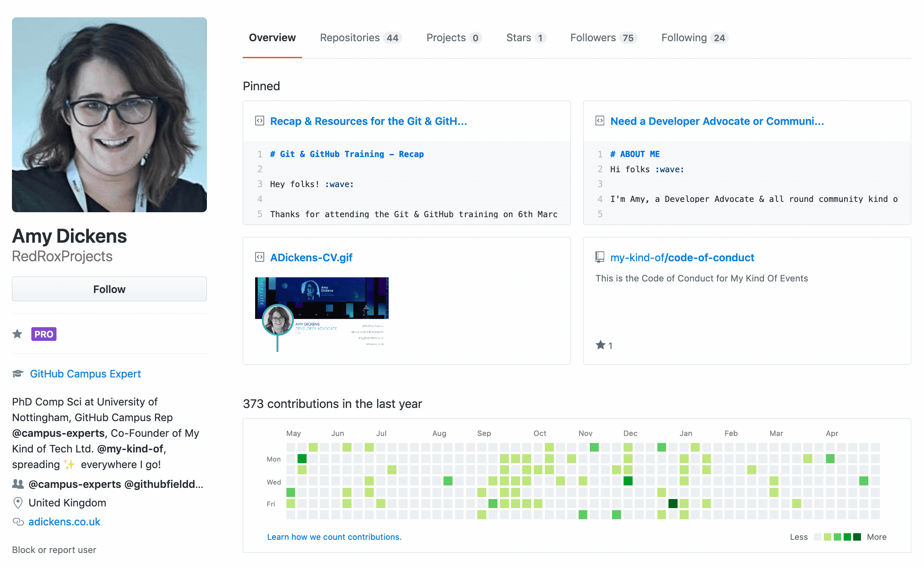Click repository icon beside code-of-conduct

[600, 258]
